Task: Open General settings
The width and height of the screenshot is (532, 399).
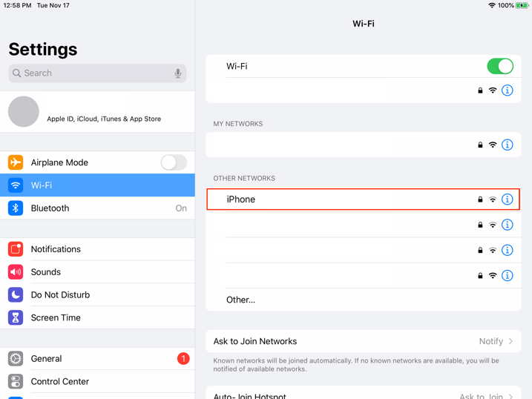Action: [97, 359]
